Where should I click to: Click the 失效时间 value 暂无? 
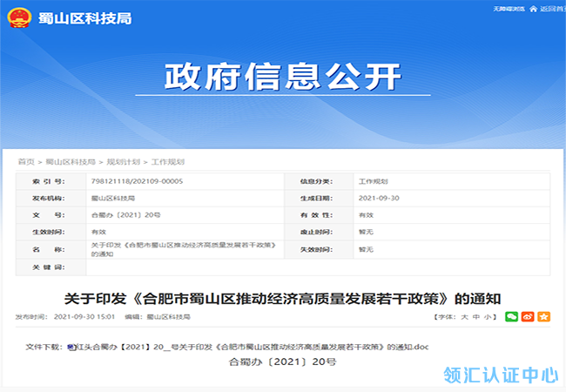[366, 249]
